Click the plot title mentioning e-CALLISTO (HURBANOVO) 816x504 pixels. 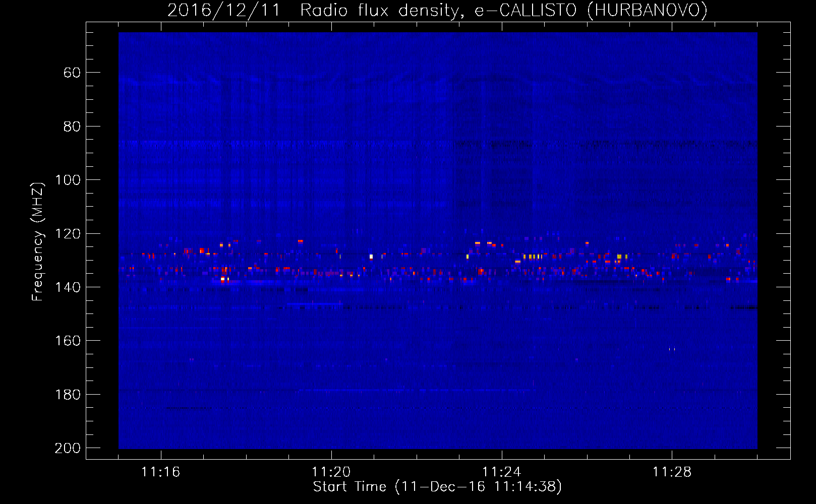click(x=437, y=10)
